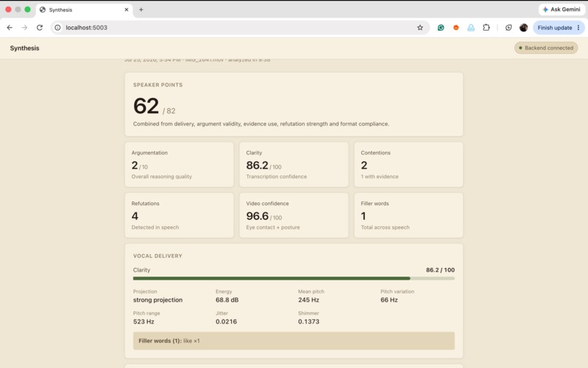The image size is (588, 368).
Task: Click '1 with evidence' caption
Action: (x=379, y=177)
